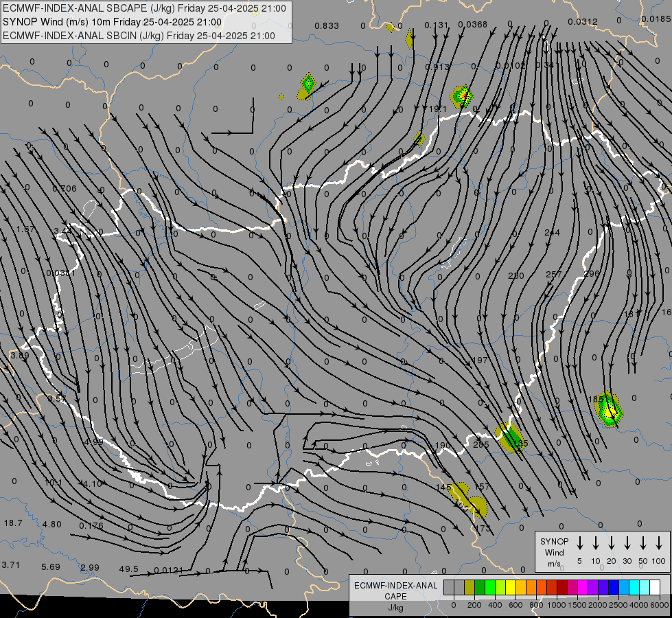The image size is (672, 618).
Task: Click the map value 257
Action: tap(554, 273)
